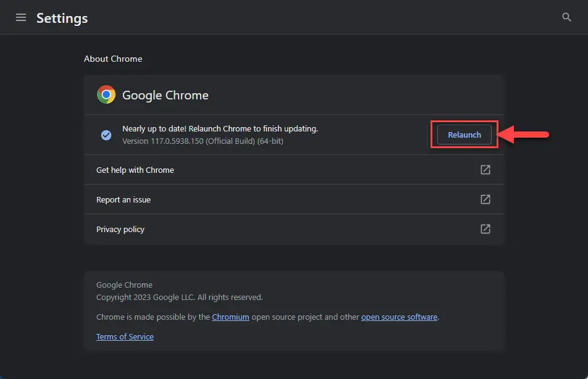The height and width of the screenshot is (379, 588).
Task: Click the About Chrome heading
Action: pyautogui.click(x=113, y=59)
